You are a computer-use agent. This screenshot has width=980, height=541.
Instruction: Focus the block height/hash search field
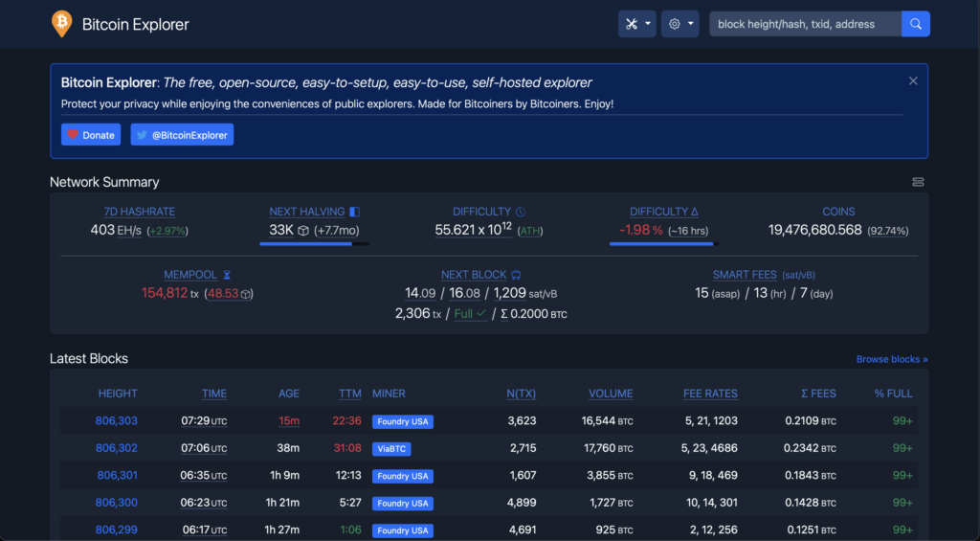(x=805, y=24)
